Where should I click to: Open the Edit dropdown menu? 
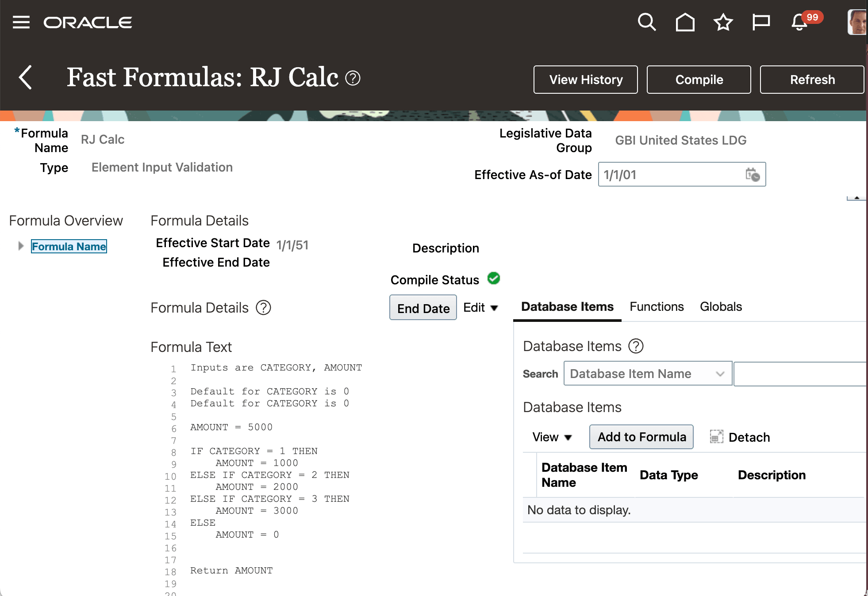[x=480, y=308]
